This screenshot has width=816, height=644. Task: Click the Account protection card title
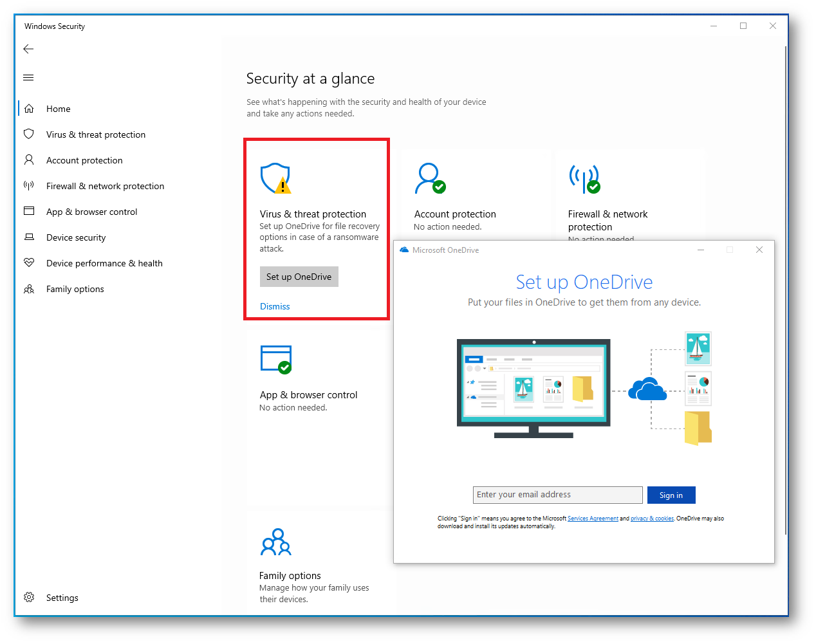point(455,214)
